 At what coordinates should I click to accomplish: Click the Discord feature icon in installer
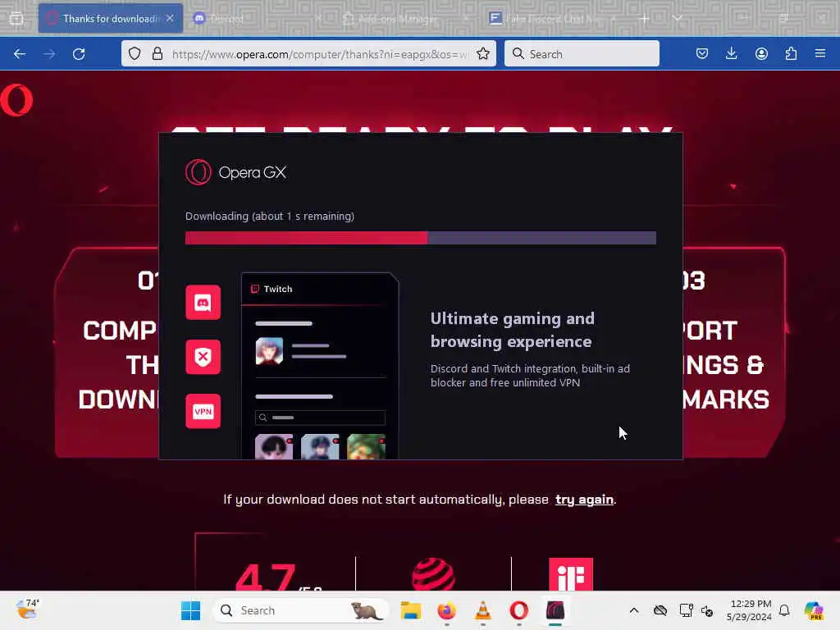pos(203,302)
